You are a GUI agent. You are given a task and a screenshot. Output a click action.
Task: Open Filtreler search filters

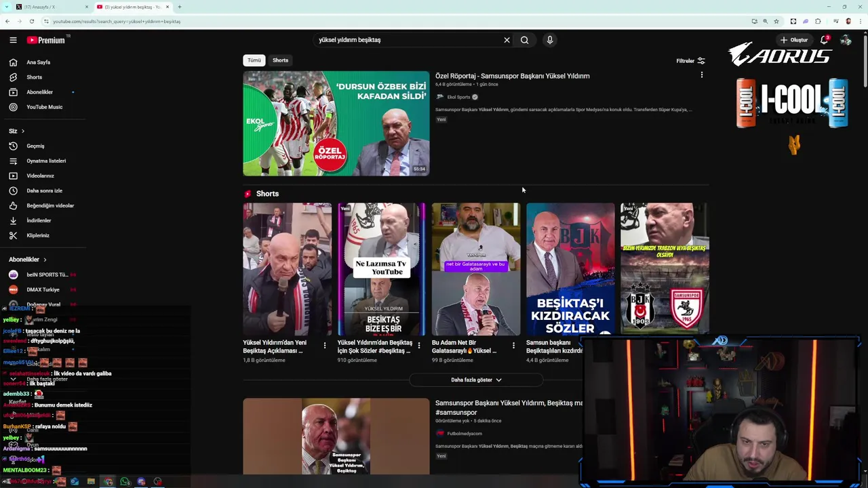(x=690, y=61)
